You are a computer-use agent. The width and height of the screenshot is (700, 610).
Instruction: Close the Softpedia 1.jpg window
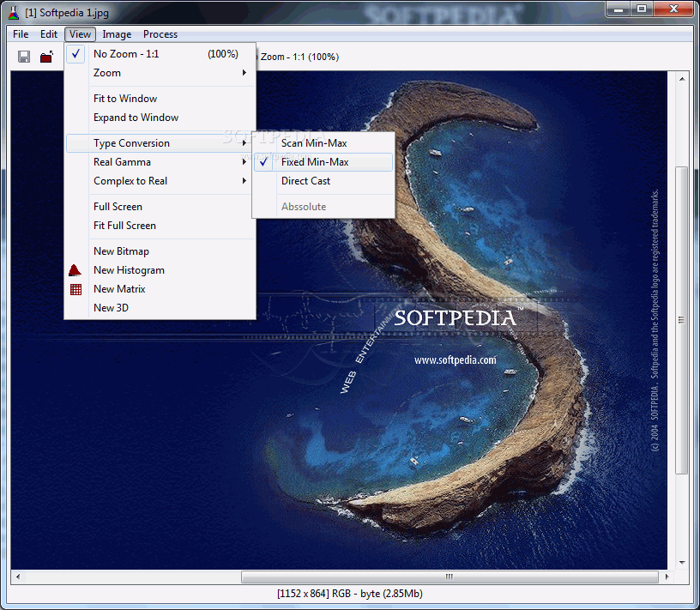[673, 9]
